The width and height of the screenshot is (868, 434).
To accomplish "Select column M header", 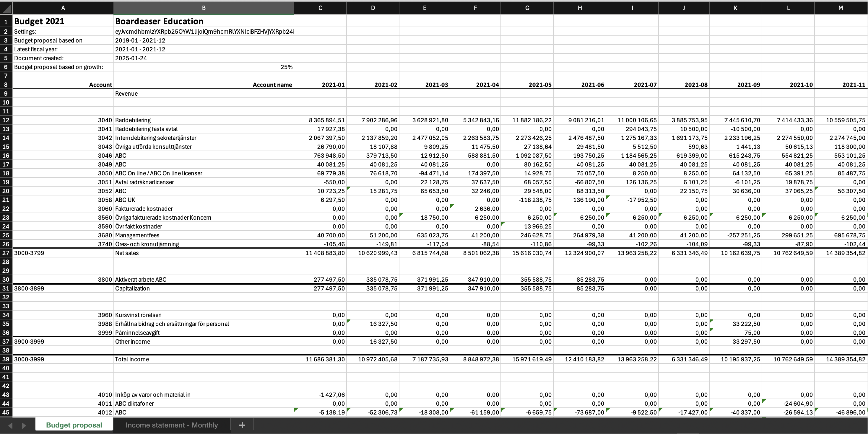I will pos(841,8).
